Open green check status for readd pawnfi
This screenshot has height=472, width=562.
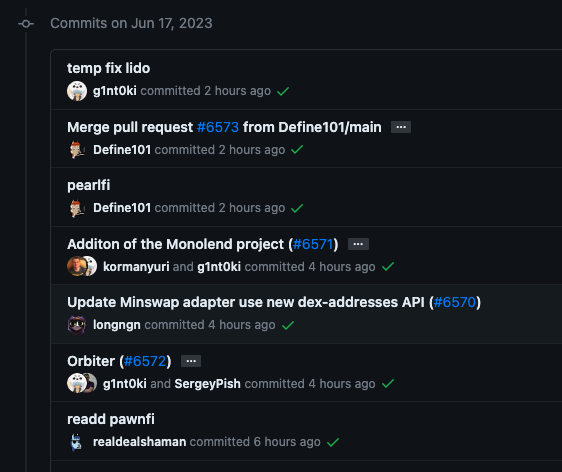333,442
